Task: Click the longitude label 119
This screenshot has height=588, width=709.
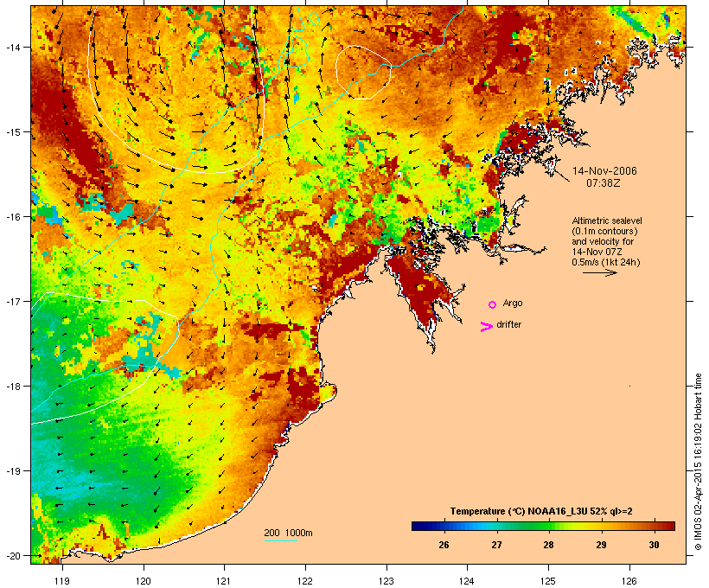Action: coord(62,581)
